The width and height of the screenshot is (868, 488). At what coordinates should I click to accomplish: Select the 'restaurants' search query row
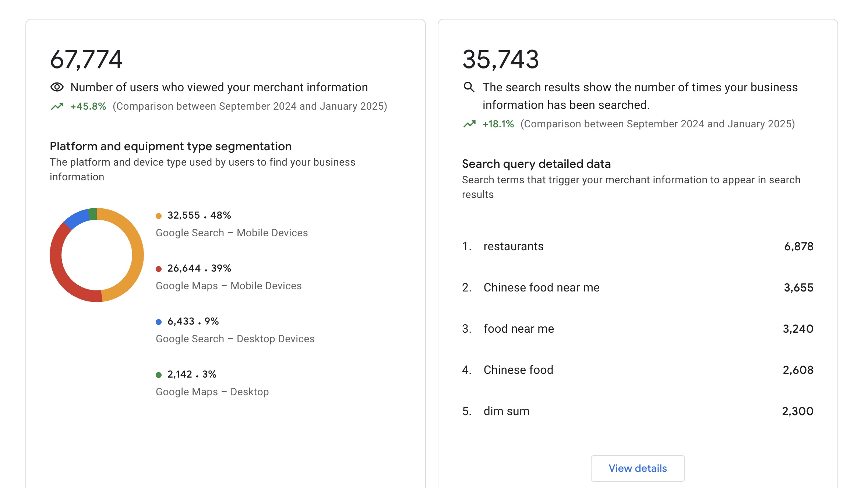click(x=513, y=246)
